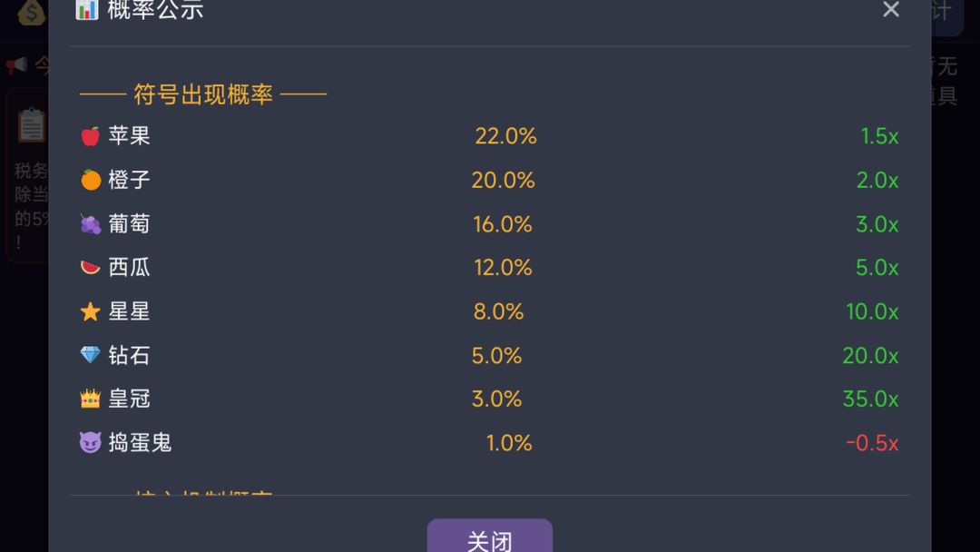Image resolution: width=980 pixels, height=552 pixels.
Task: Select the star 星星 symbol icon
Action: (x=88, y=311)
